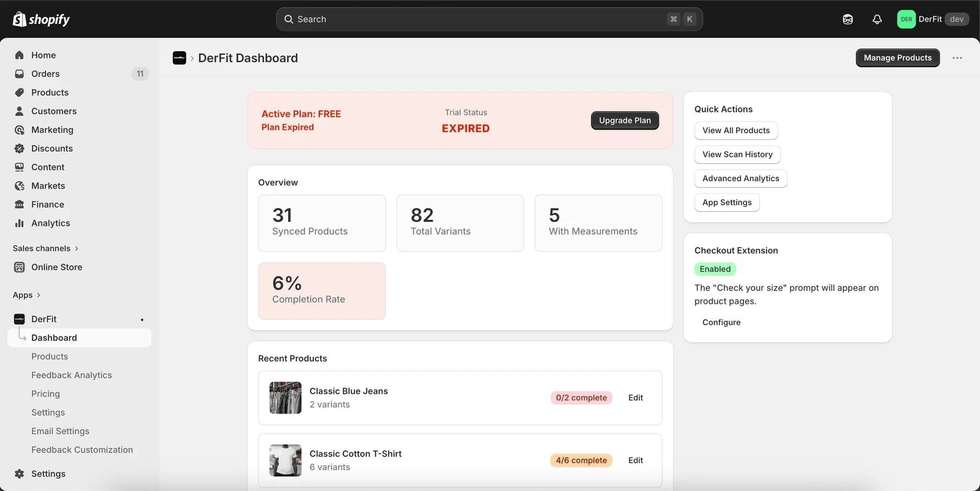Click Manage Products button

[898, 58]
